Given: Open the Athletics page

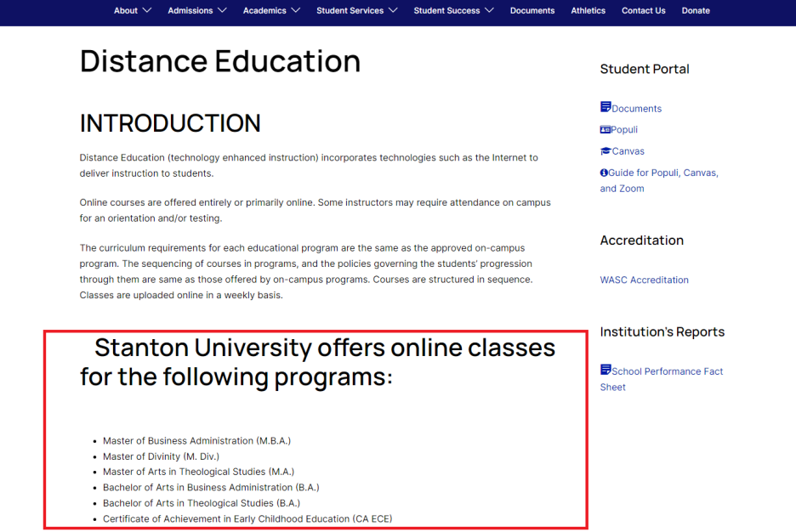Looking at the screenshot, I should coord(588,11).
